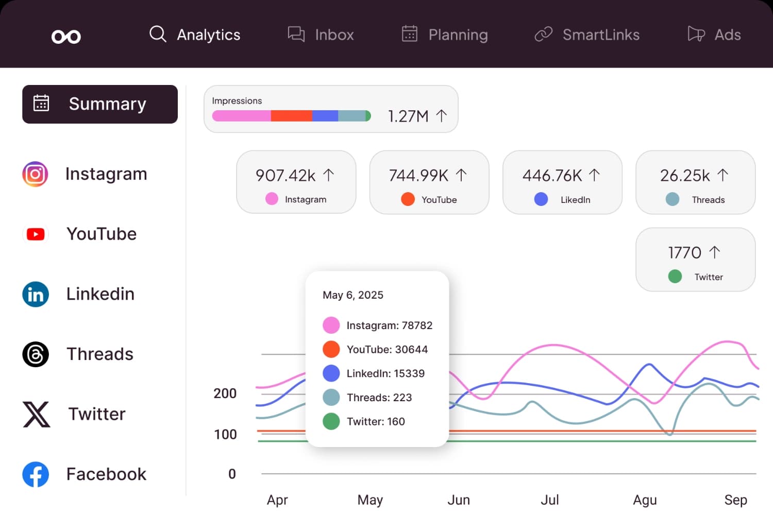The image size is (773, 532).
Task: Click the Ads megaphone icon
Action: tap(695, 35)
